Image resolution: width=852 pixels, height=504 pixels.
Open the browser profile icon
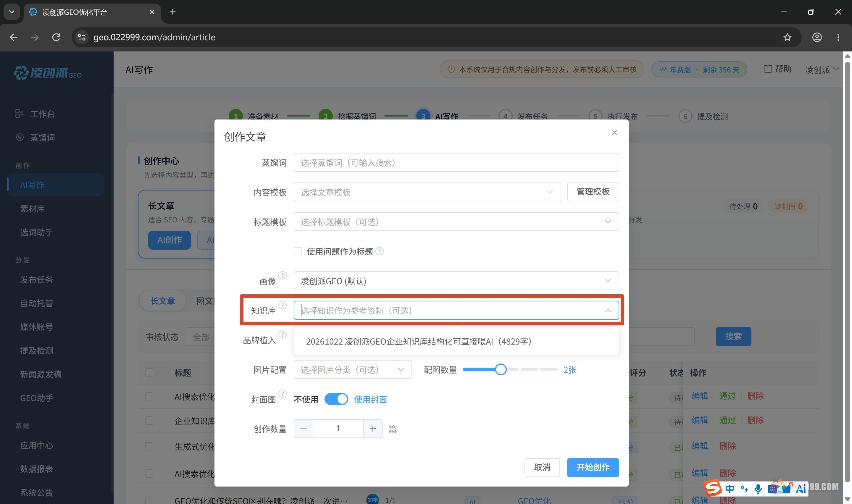pos(817,37)
